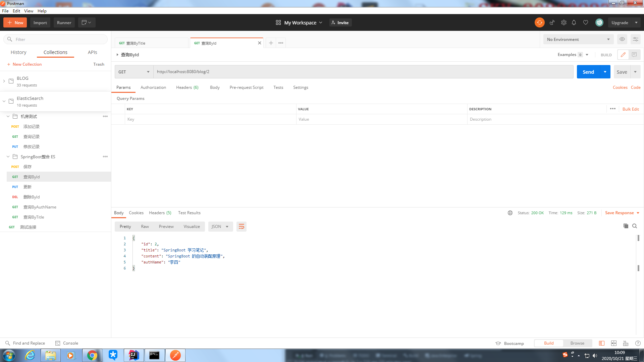The image size is (644, 362).
Task: Select the Raw response view
Action: (145, 227)
